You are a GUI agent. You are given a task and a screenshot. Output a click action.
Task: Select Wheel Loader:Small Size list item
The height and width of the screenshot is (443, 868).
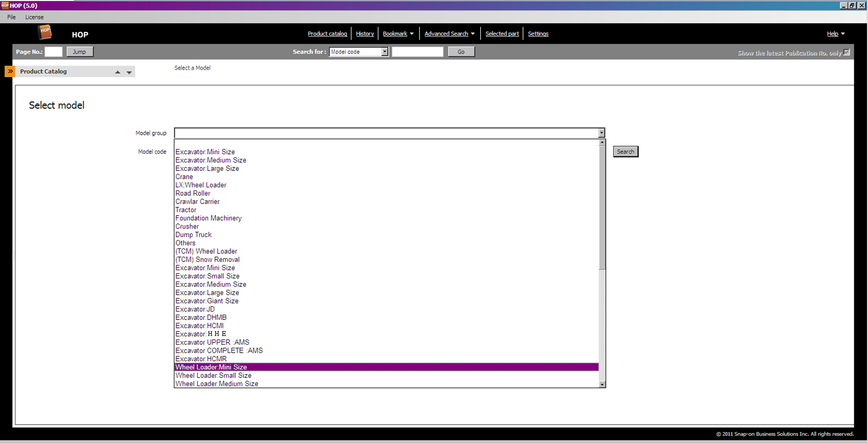click(x=213, y=375)
